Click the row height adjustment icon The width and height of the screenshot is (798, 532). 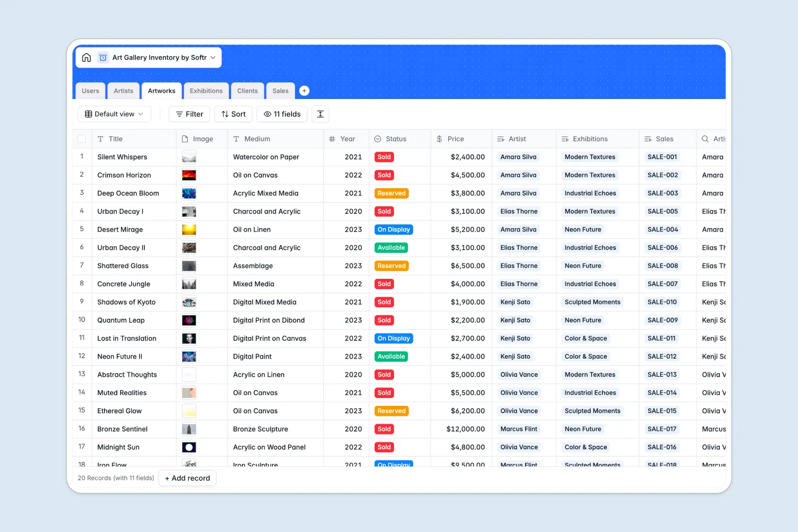(x=320, y=114)
